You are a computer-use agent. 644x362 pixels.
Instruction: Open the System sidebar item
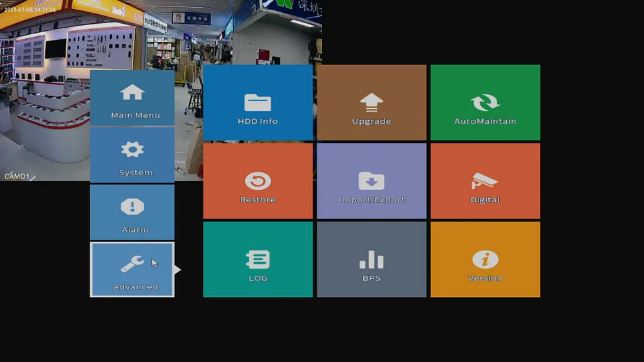[x=132, y=155]
